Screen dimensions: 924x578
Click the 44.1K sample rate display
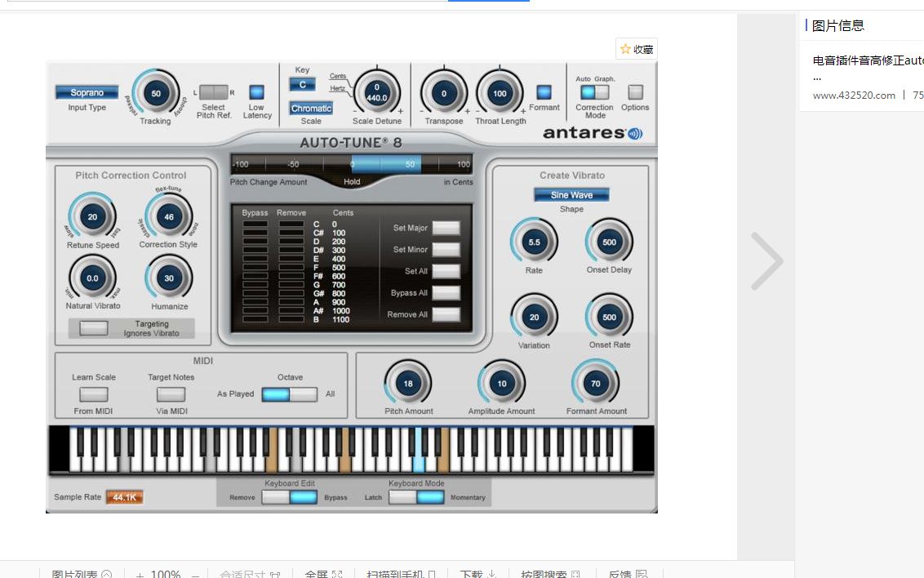(124, 497)
